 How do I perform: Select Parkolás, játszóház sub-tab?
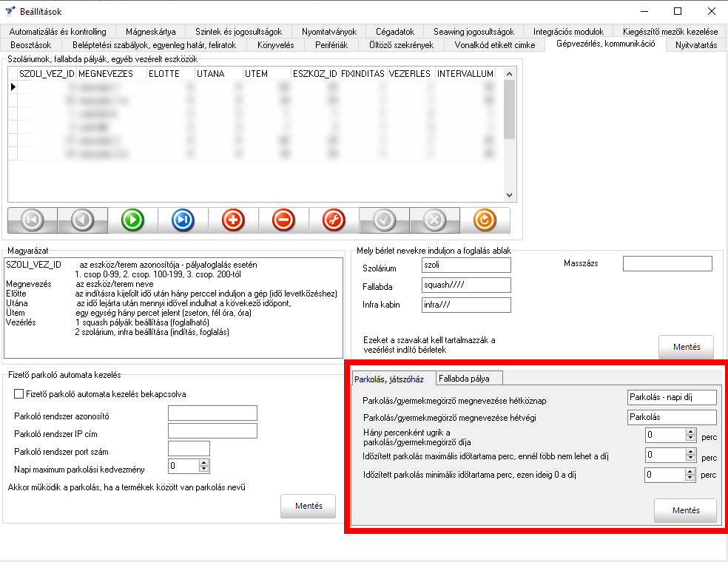tap(394, 379)
